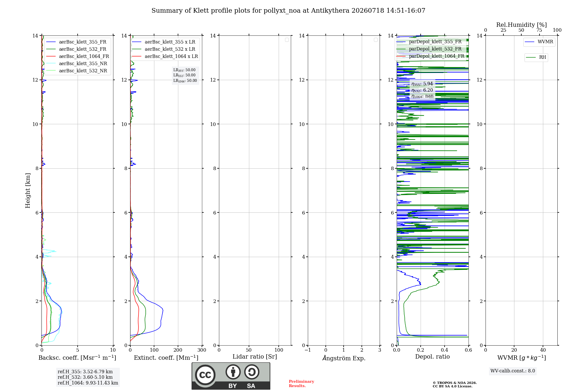This screenshot has height=392, width=577.
Task: Click the empty legend box in Ångström Exp. plot
Action: (376, 40)
